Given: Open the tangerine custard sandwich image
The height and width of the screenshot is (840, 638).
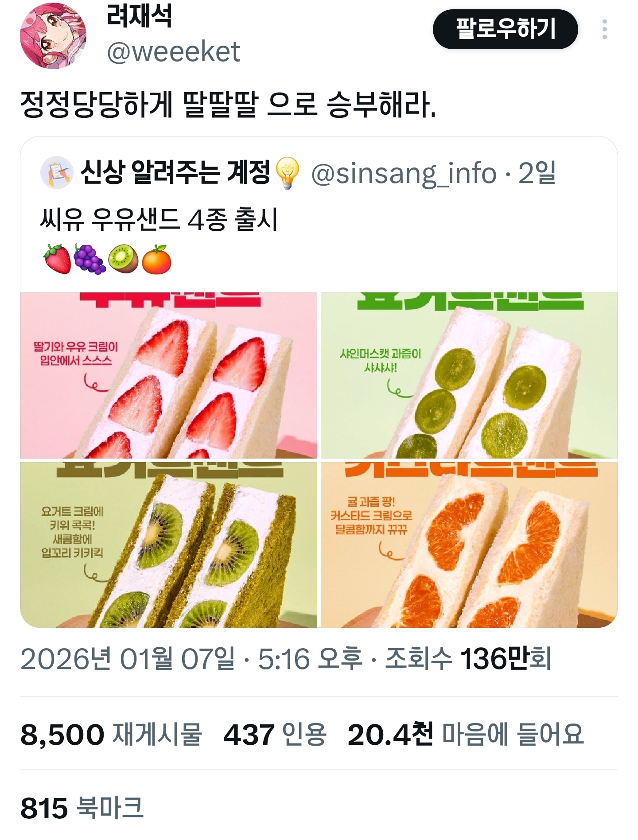Looking at the screenshot, I should [469, 544].
